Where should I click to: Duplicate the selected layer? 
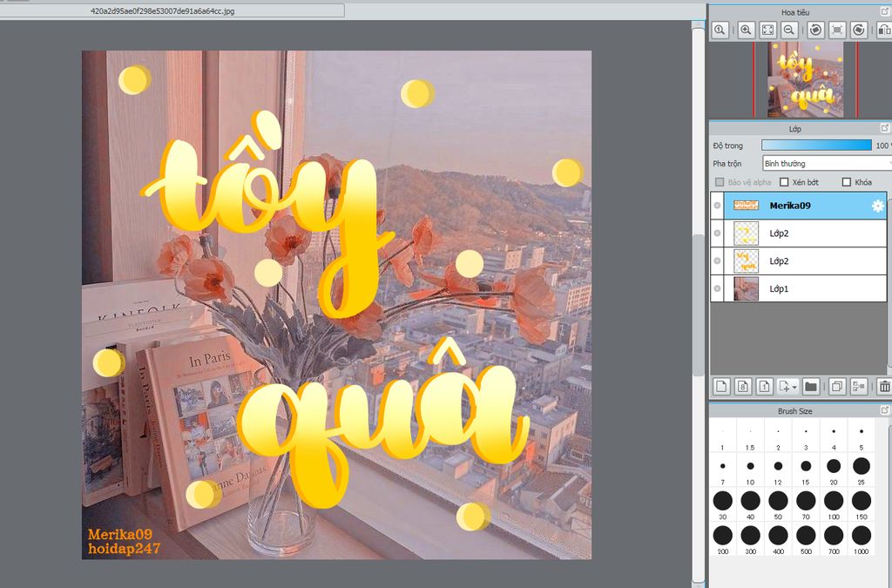[837, 387]
